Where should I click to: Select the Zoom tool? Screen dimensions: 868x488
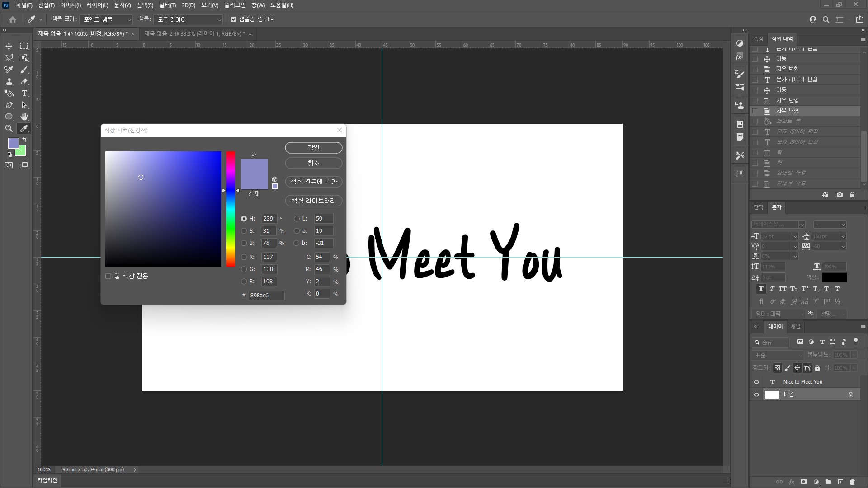click(9, 128)
